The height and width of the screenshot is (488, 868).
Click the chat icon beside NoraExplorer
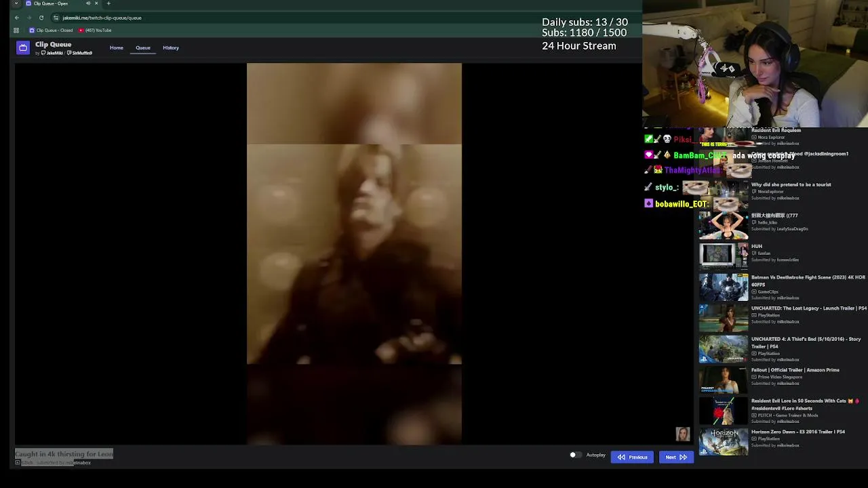(754, 192)
